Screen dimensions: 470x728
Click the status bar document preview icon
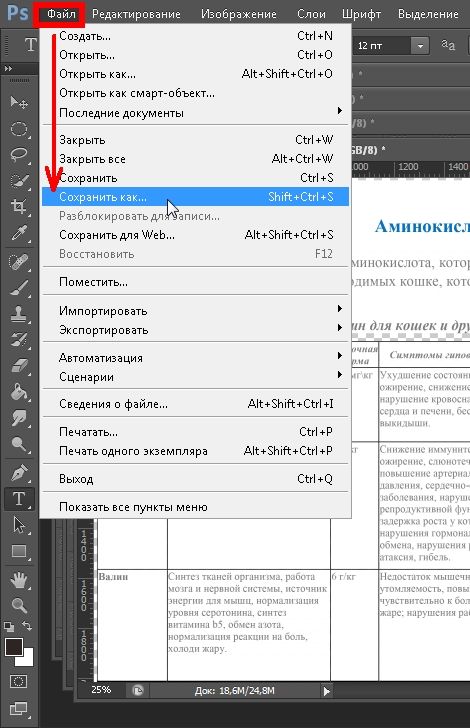click(138, 690)
